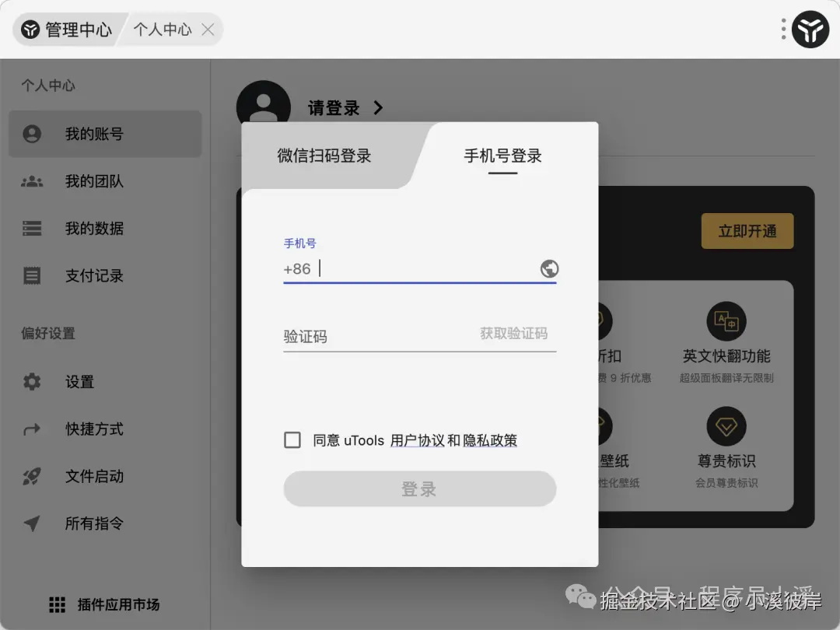Click the 我的数据 data list icon
The width and height of the screenshot is (840, 630).
click(x=31, y=228)
